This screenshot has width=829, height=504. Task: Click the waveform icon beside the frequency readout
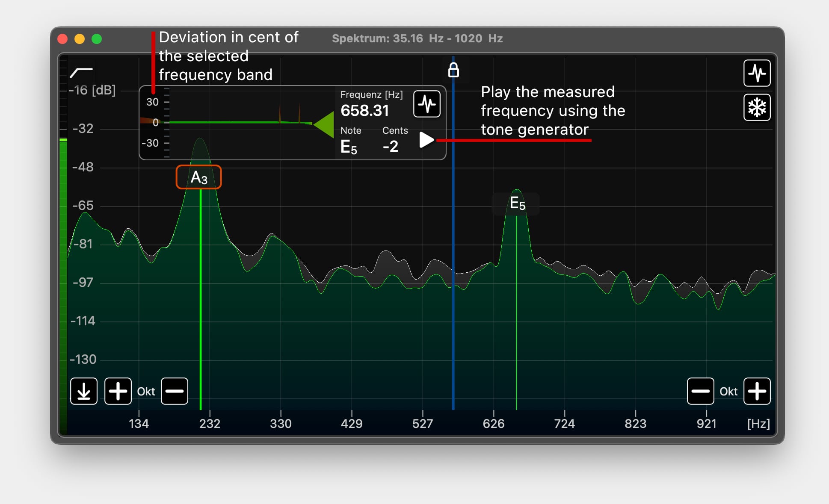point(426,104)
